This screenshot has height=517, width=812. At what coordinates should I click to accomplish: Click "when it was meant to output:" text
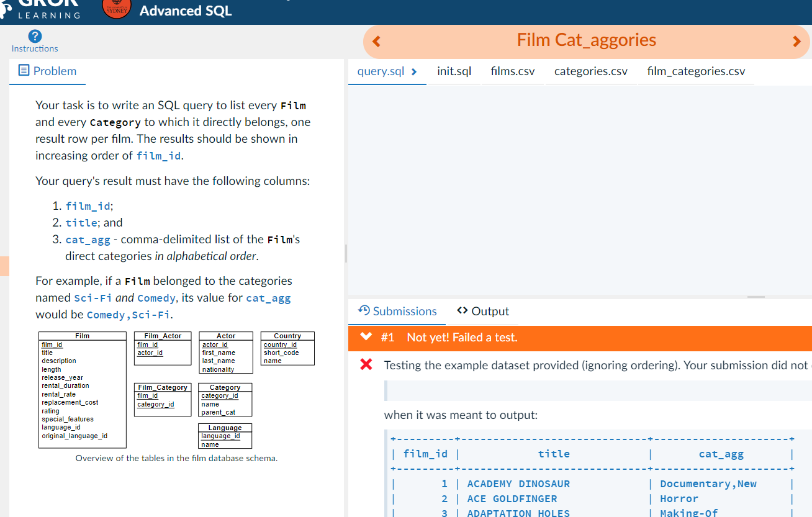pos(461,415)
